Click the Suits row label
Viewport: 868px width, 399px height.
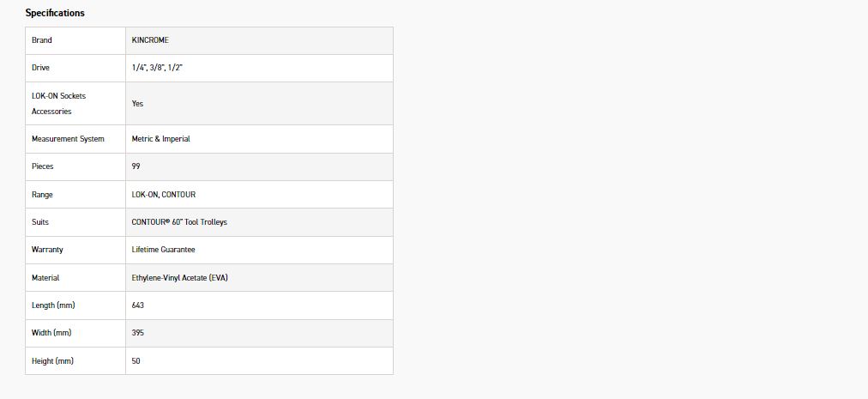pyautogui.click(x=40, y=222)
